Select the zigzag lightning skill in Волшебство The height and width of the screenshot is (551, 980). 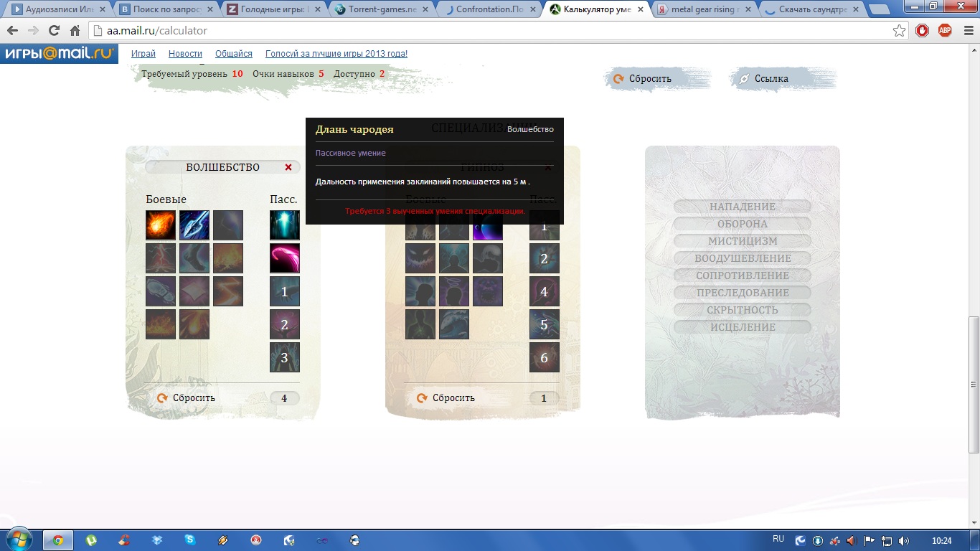228,291
